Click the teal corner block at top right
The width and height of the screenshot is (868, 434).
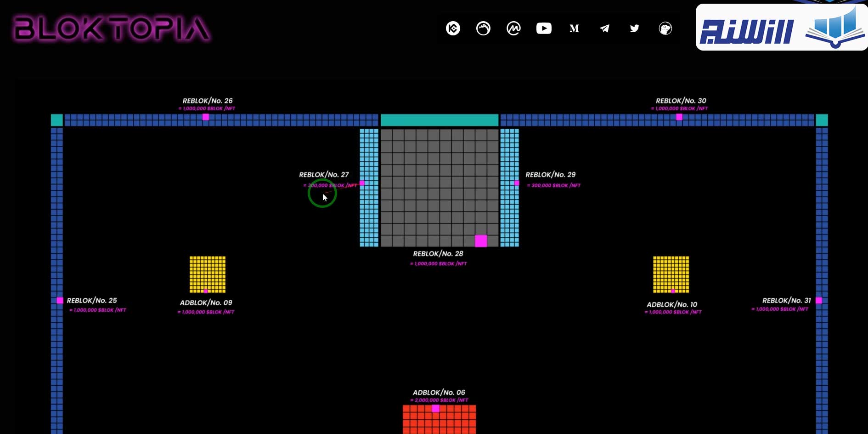(x=822, y=120)
